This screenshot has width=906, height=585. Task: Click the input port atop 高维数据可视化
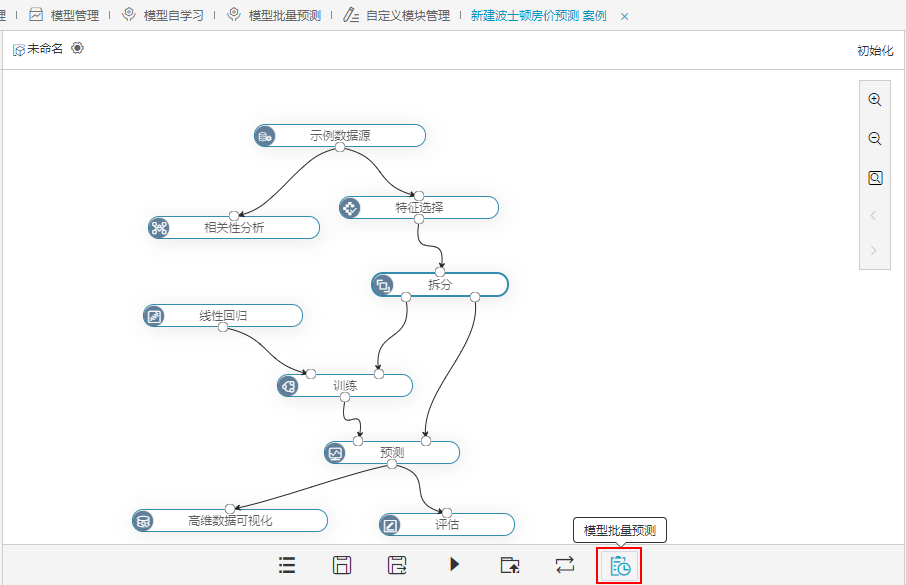tap(230, 509)
